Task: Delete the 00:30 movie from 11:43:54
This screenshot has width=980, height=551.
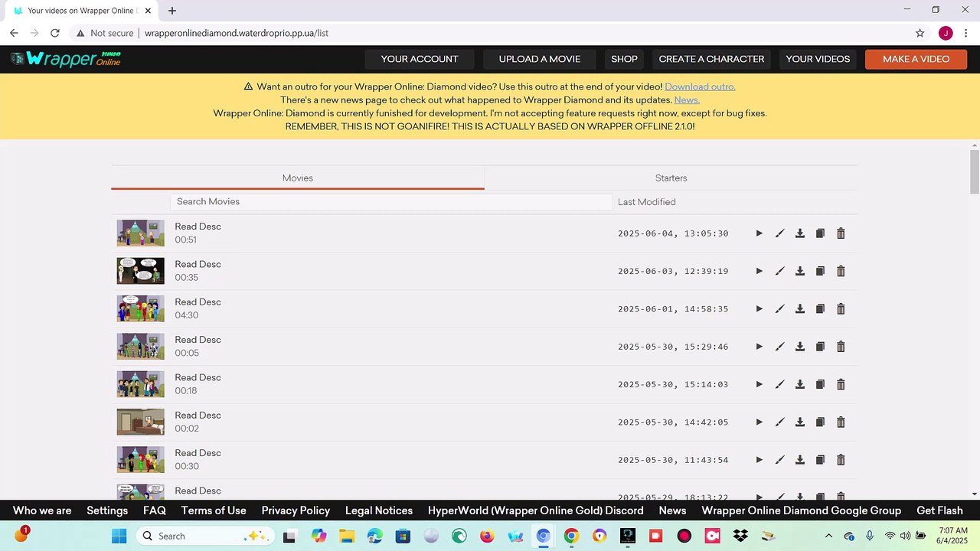Action: (841, 460)
